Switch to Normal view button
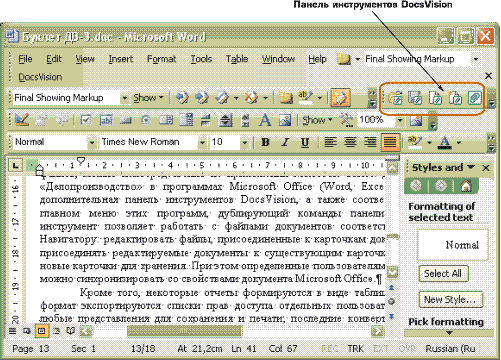 [12, 331]
